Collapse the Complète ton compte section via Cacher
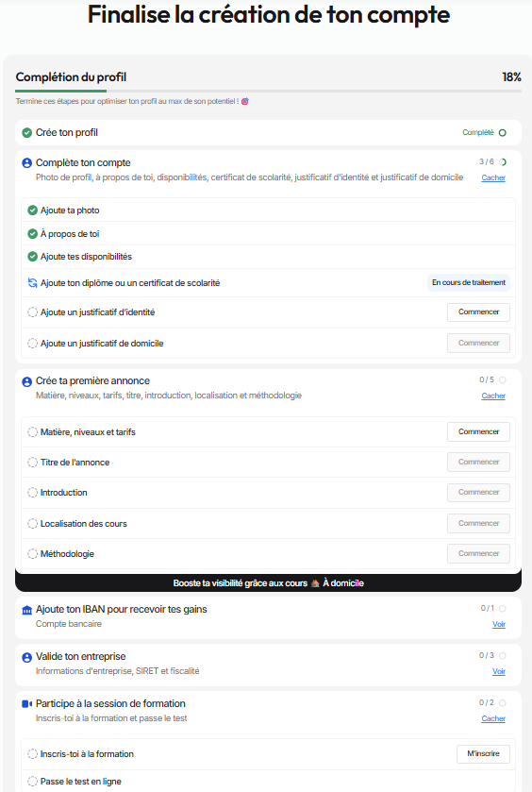 (x=493, y=177)
